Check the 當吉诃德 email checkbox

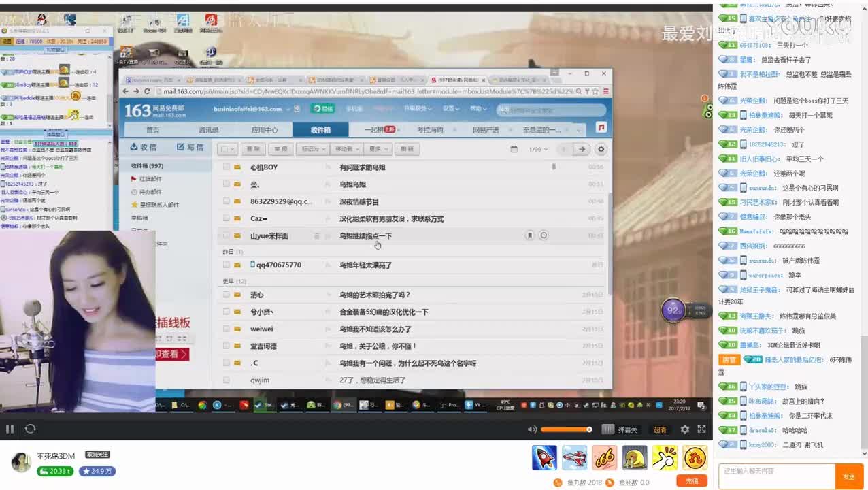pyautogui.click(x=226, y=346)
